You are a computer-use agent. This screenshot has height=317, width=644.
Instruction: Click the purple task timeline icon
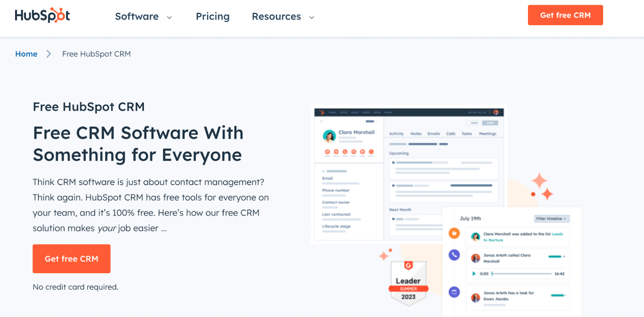[x=454, y=292]
